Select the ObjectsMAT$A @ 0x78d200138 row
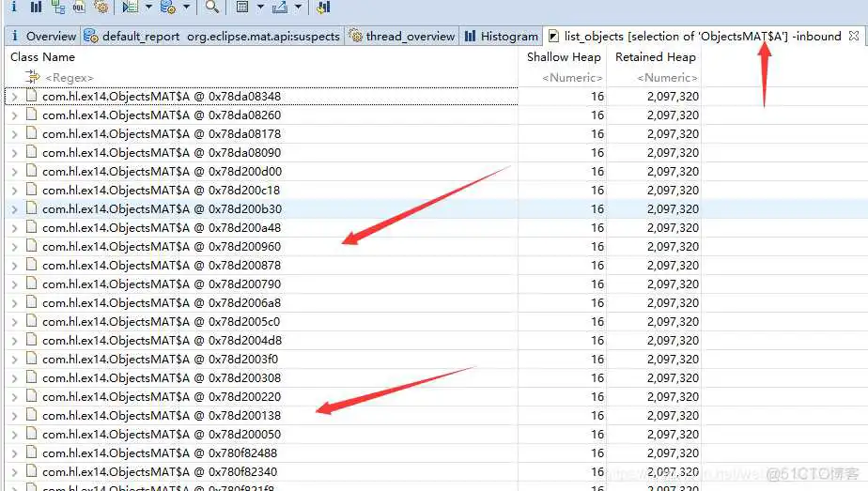Image resolution: width=868 pixels, height=491 pixels. tap(161, 416)
